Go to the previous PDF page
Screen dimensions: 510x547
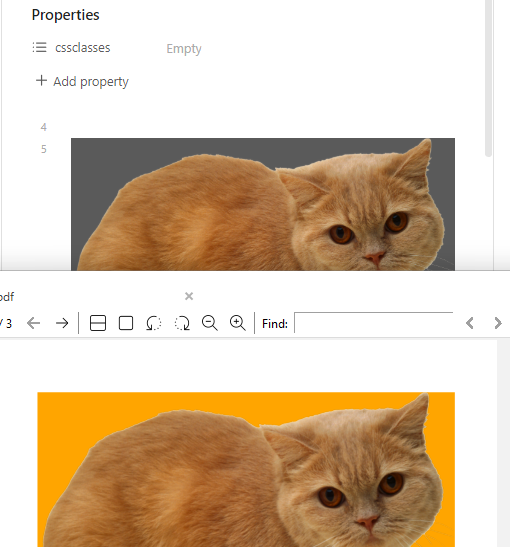(x=33, y=323)
